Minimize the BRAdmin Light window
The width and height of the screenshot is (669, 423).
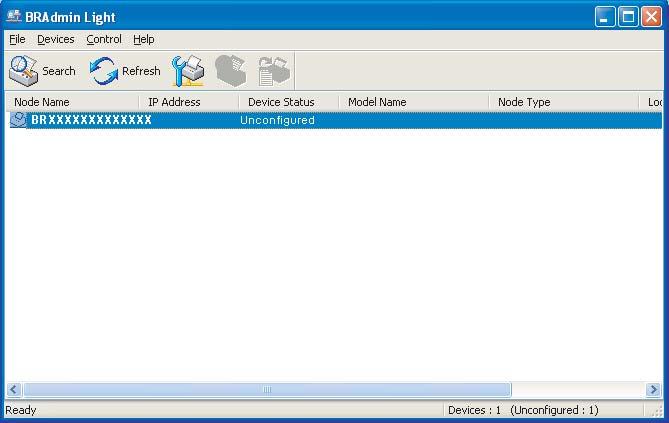605,17
